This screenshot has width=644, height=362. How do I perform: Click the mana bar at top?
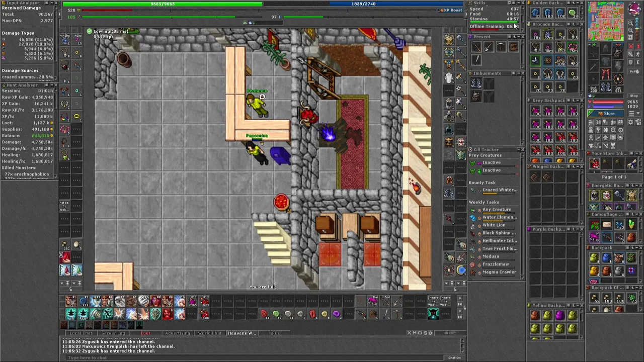click(363, 4)
